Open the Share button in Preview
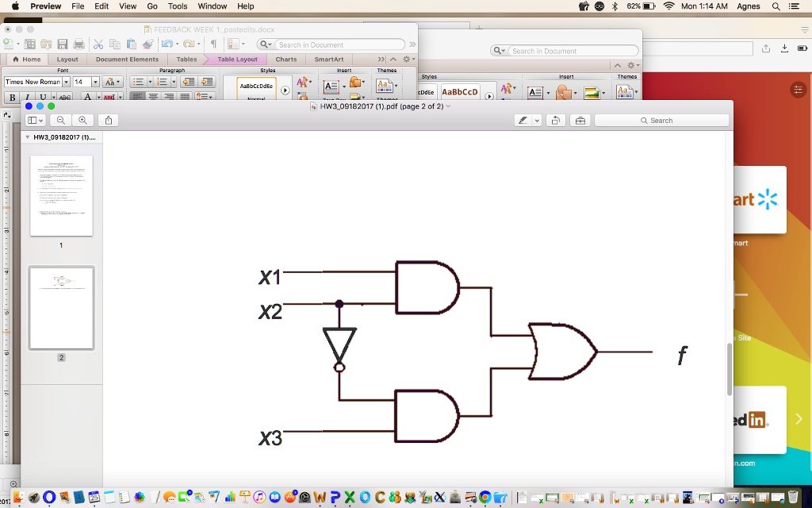This screenshot has width=812, height=508. (108, 121)
